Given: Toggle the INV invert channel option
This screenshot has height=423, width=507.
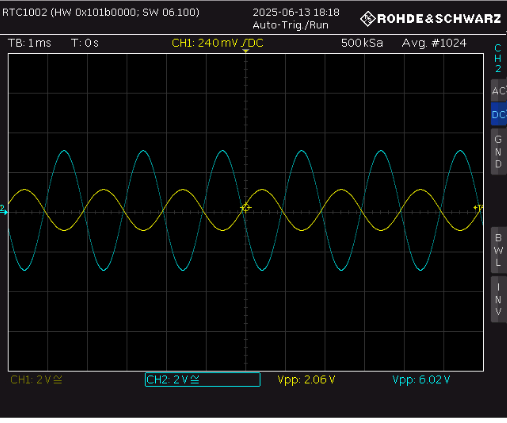Looking at the screenshot, I should pyautogui.click(x=499, y=299).
